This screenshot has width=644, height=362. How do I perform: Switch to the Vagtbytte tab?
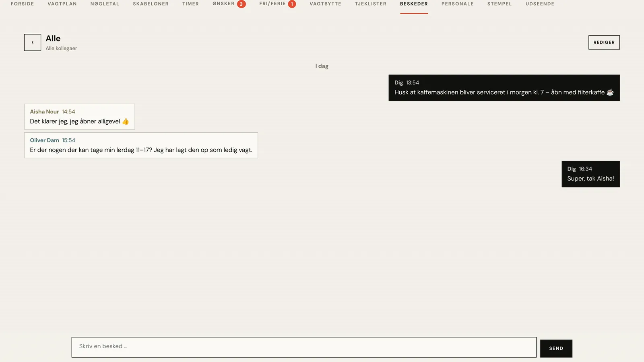pyautogui.click(x=325, y=4)
